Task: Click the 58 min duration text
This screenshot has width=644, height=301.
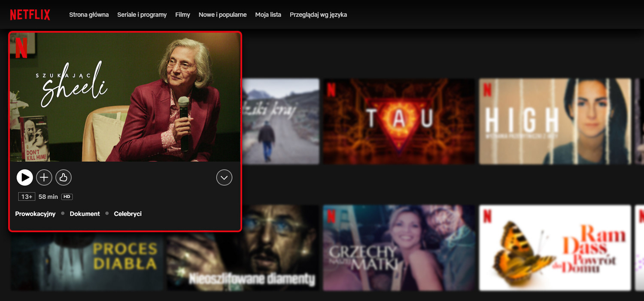Action: [x=48, y=197]
